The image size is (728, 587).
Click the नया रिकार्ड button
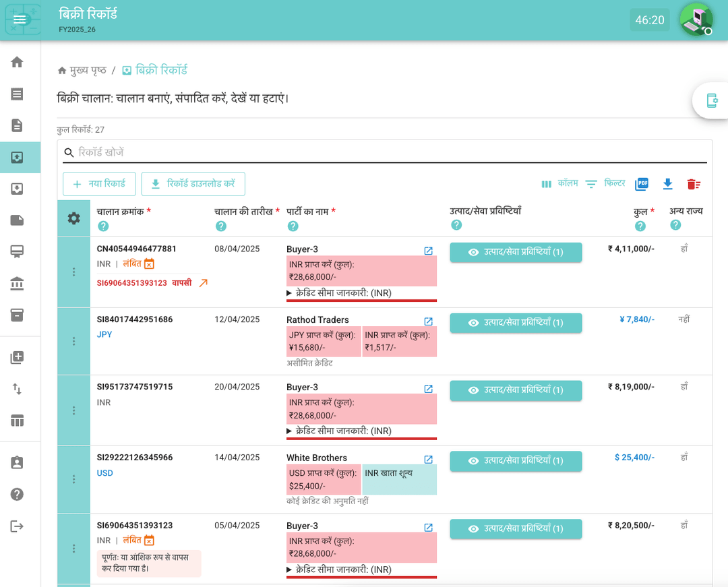coord(99,184)
